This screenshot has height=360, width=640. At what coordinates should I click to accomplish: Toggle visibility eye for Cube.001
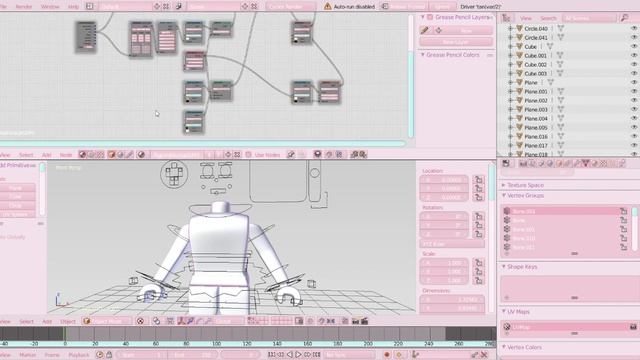634,56
